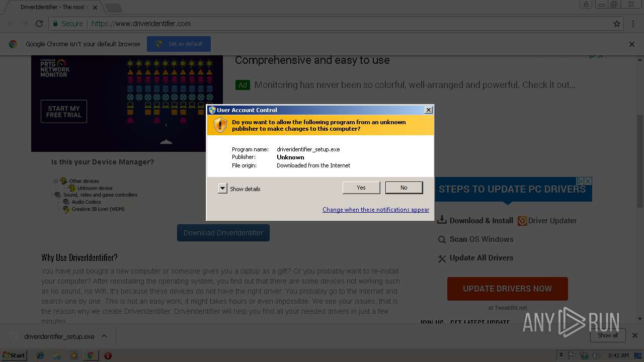Click the UPDATE DRIVERS NOW button
Viewport: 644px width, 362px height.
[507, 289]
